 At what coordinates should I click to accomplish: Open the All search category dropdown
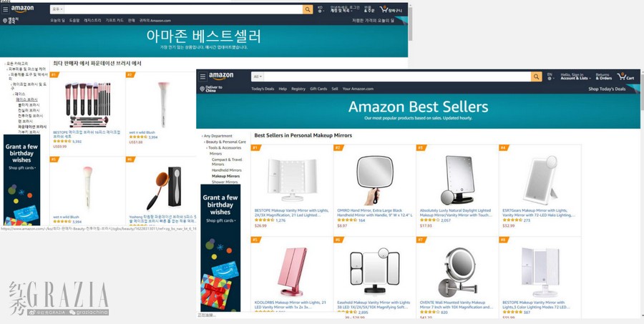pyautogui.click(x=258, y=77)
